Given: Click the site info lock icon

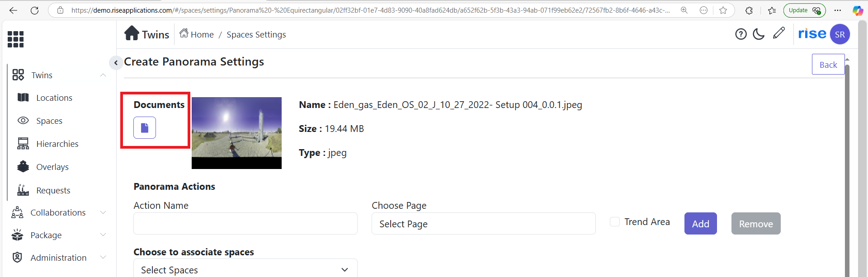Looking at the screenshot, I should pos(60,10).
